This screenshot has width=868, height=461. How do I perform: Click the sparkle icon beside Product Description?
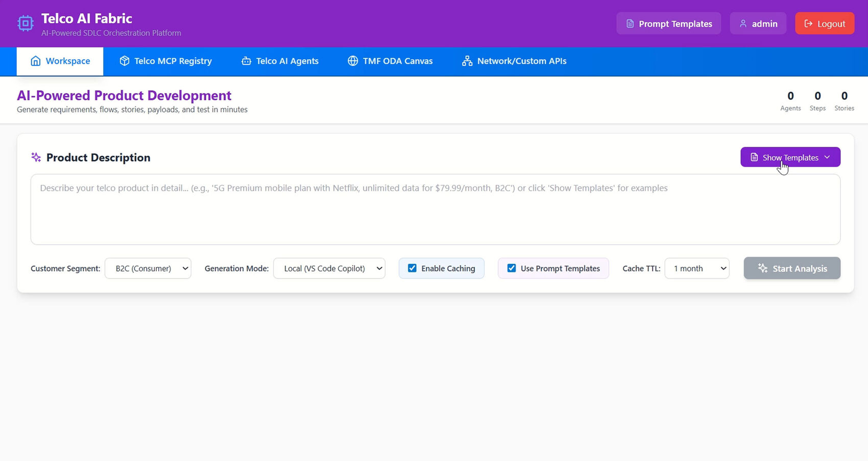(36, 157)
